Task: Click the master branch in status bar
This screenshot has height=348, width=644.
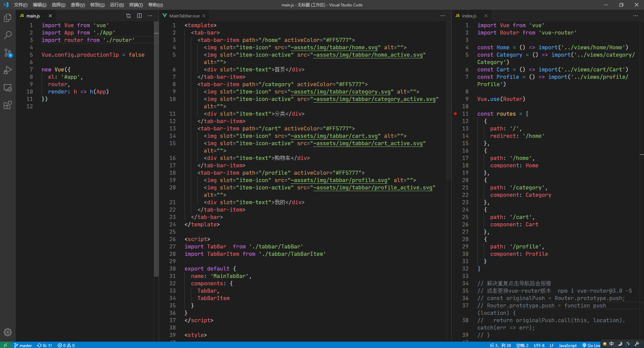Action: click(23, 345)
